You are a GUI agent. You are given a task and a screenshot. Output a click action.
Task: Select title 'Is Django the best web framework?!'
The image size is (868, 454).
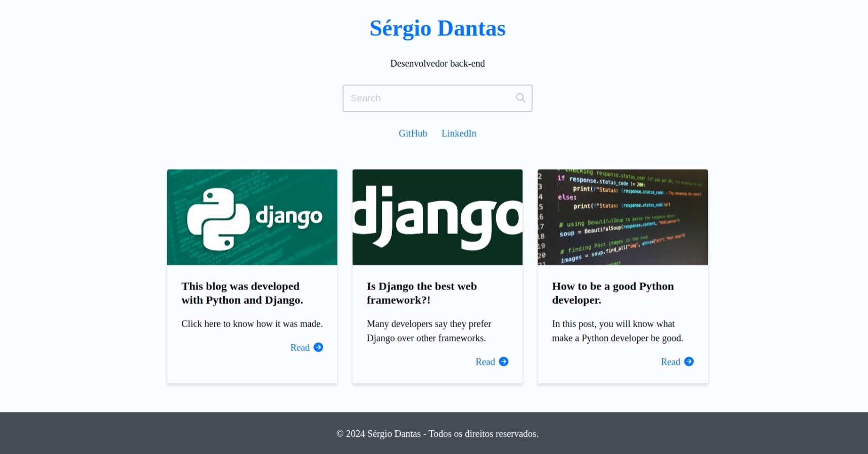click(422, 293)
